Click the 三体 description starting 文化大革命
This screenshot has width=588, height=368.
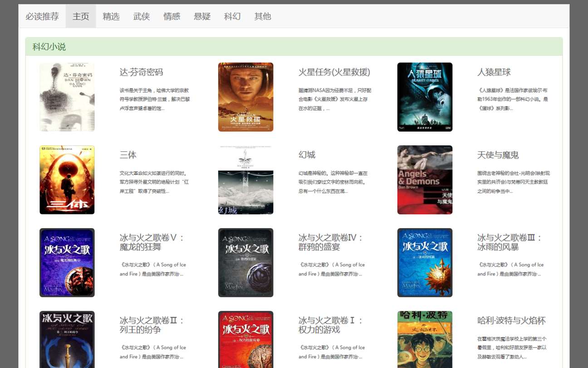coord(153,182)
